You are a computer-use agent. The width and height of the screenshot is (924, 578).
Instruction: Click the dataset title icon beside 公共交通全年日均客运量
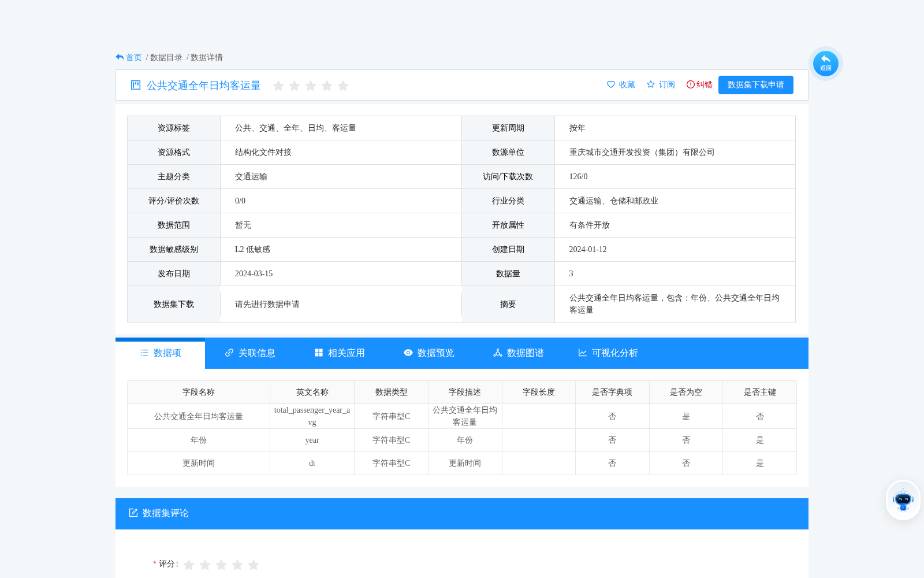coord(136,85)
